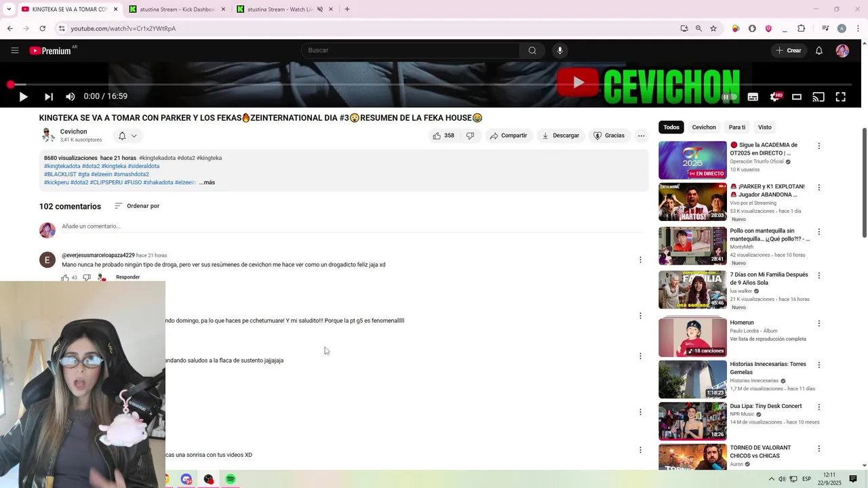Select the Para ti filter chip

coord(737,127)
